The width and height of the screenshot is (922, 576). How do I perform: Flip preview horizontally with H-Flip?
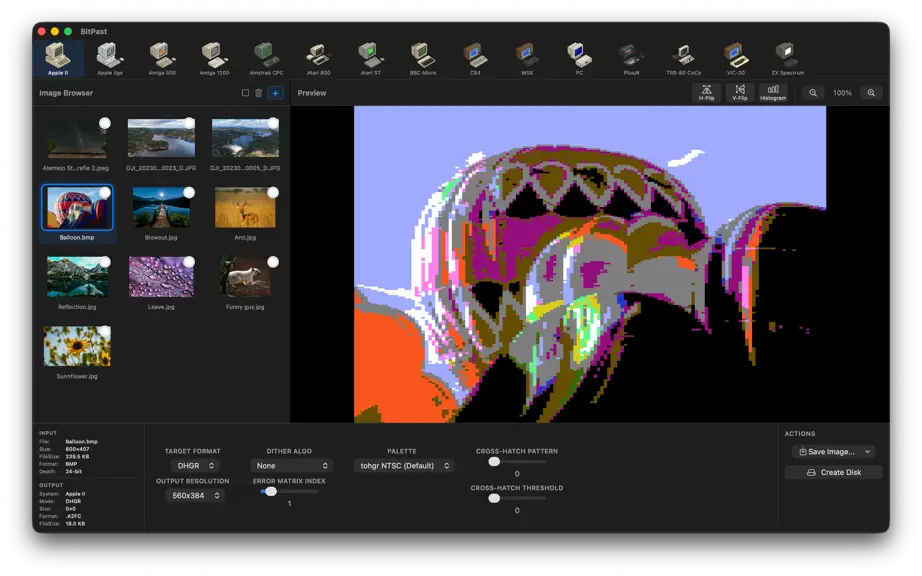pyautogui.click(x=706, y=93)
